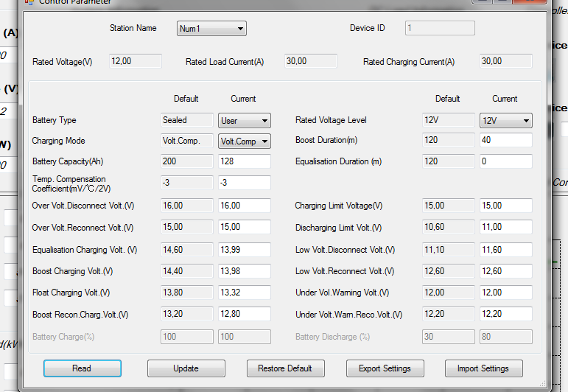Focus the Discharging Limit Voltage current field
568x392 pixels.
pyautogui.click(x=505, y=228)
